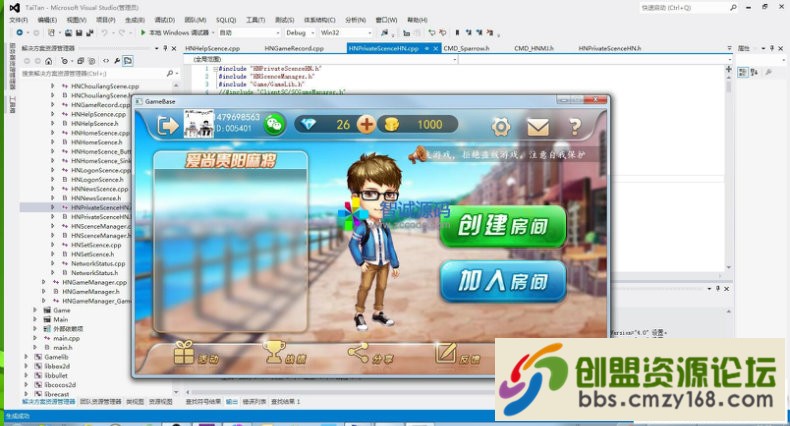
Task: Switch to 错误列表 output tab
Action: click(254, 402)
